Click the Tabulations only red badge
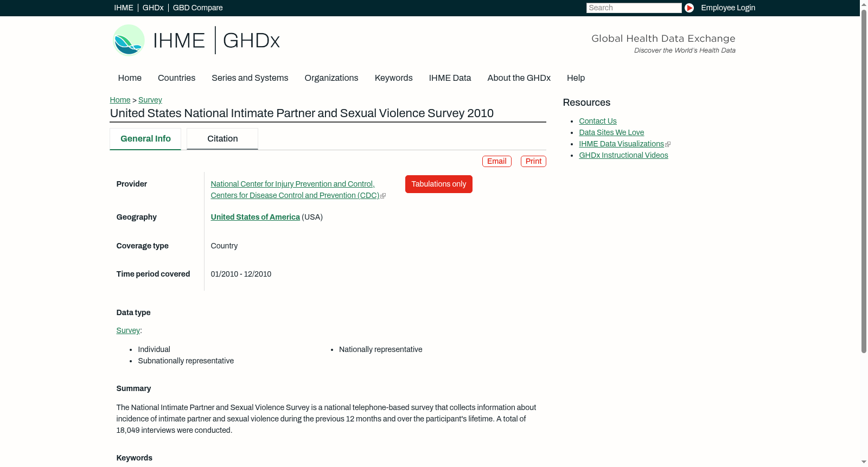Screen dimensions: 868x467 tap(439, 184)
